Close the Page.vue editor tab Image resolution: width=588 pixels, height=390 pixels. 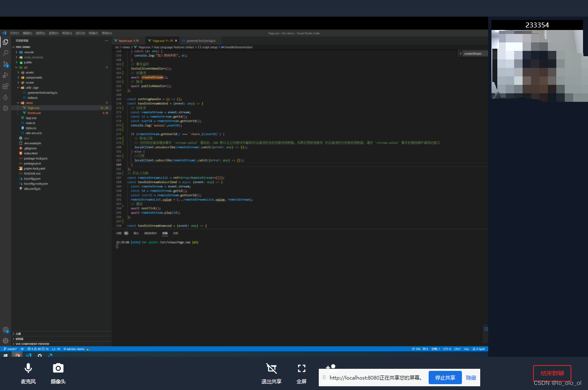click(176, 41)
